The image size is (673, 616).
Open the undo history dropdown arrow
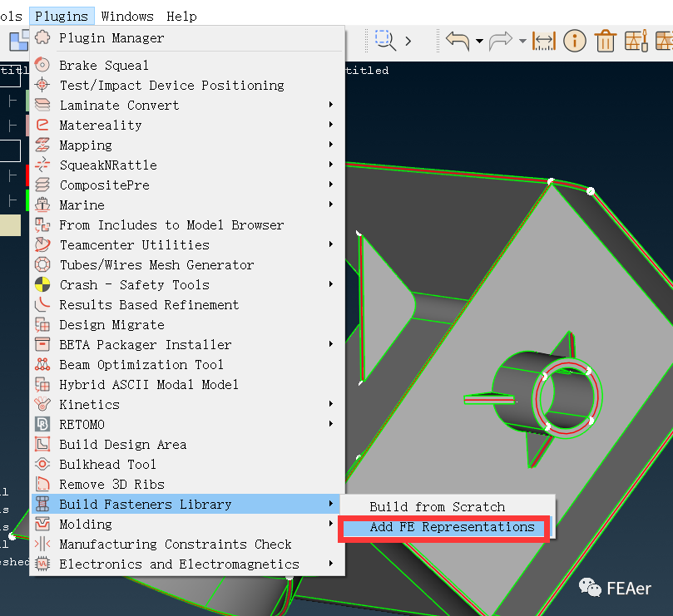479,42
